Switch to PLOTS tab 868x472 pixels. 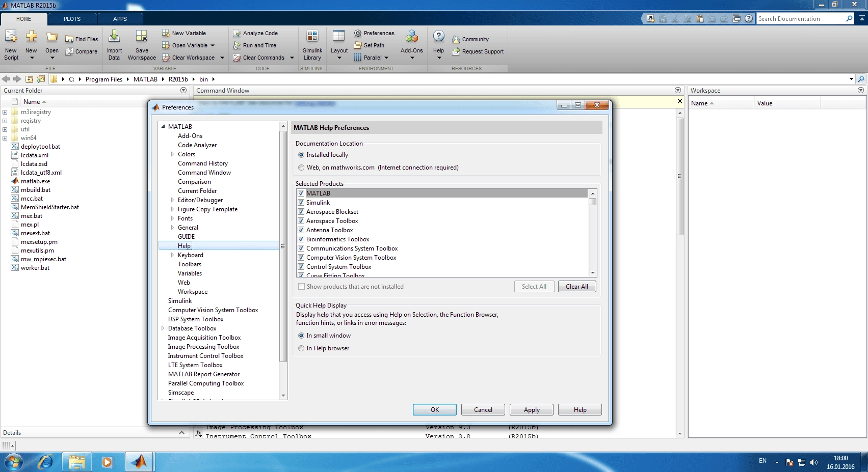click(x=72, y=19)
